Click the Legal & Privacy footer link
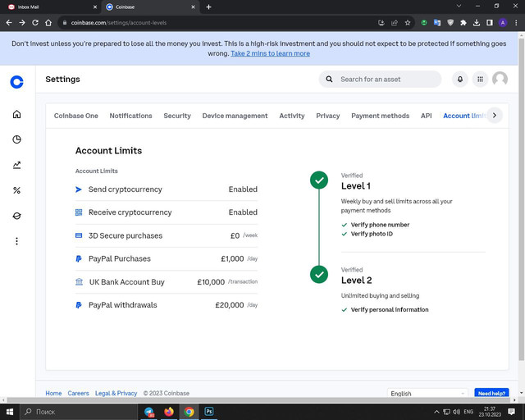525x420 pixels. point(116,393)
